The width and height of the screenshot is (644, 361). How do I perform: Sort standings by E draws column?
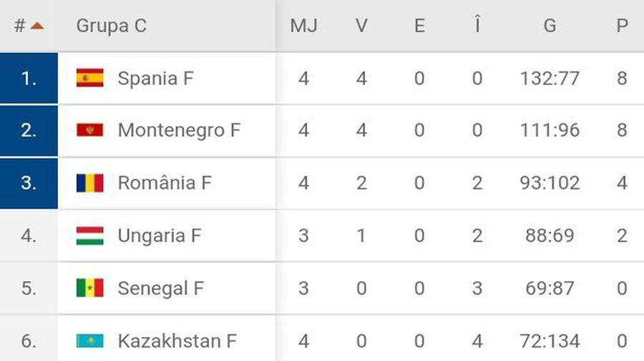[x=419, y=26]
